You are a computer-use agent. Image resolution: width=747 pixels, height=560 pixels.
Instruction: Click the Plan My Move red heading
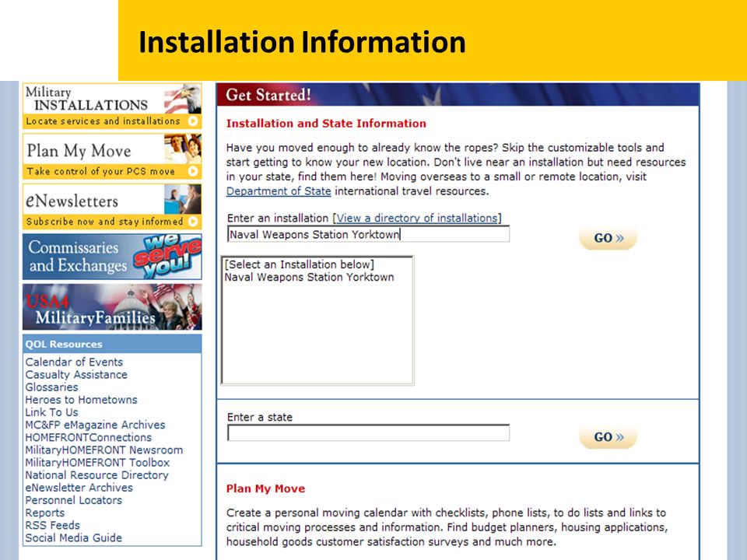point(265,488)
